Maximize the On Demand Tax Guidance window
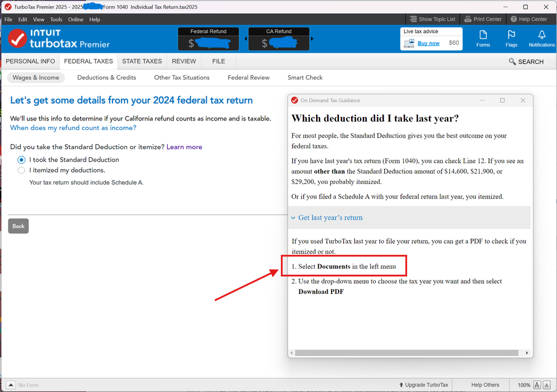The height and width of the screenshot is (392, 557). pyautogui.click(x=502, y=100)
